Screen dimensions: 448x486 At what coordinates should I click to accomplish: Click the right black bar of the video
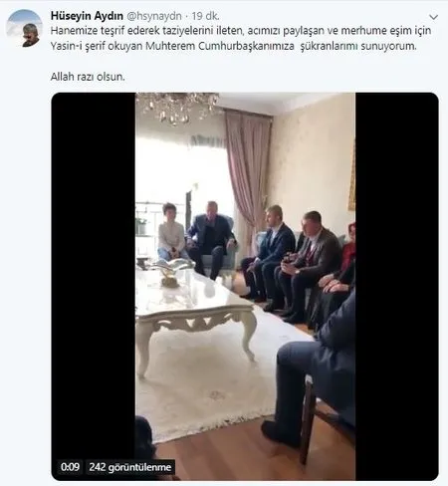pyautogui.click(x=397, y=286)
